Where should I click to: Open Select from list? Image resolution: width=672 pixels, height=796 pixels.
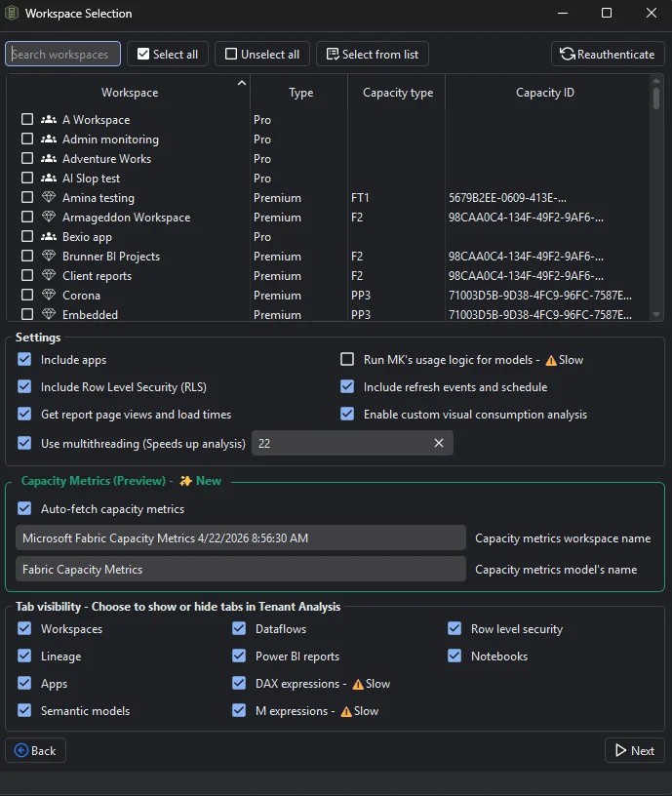click(373, 54)
